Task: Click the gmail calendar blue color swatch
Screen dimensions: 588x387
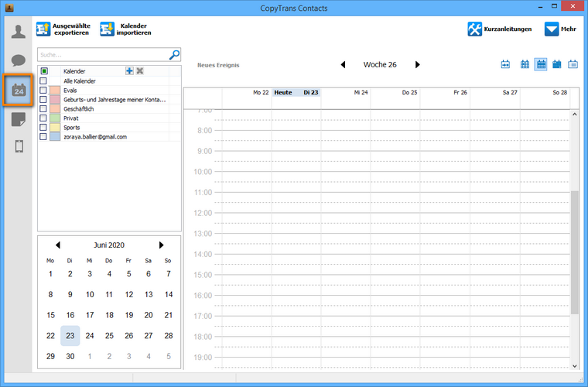Action: [55, 136]
